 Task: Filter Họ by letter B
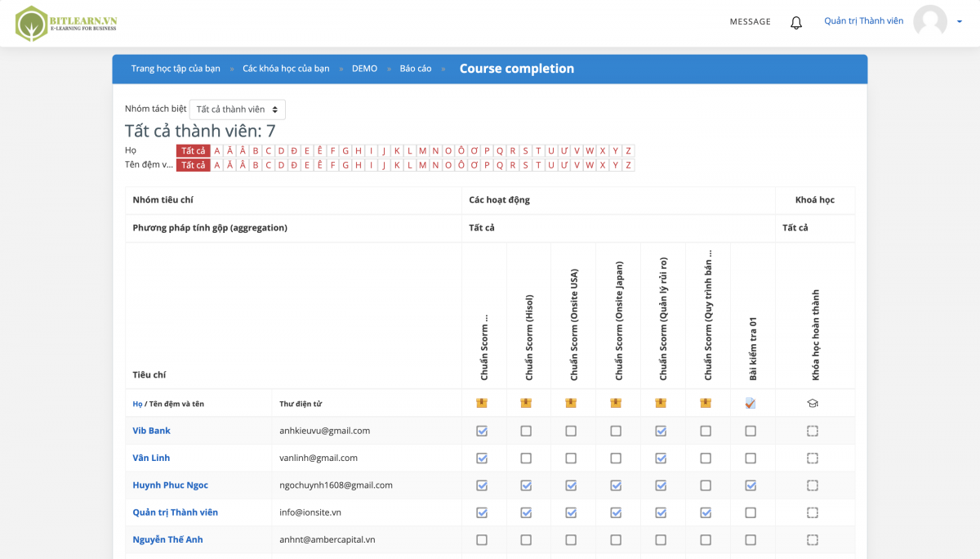coord(256,150)
